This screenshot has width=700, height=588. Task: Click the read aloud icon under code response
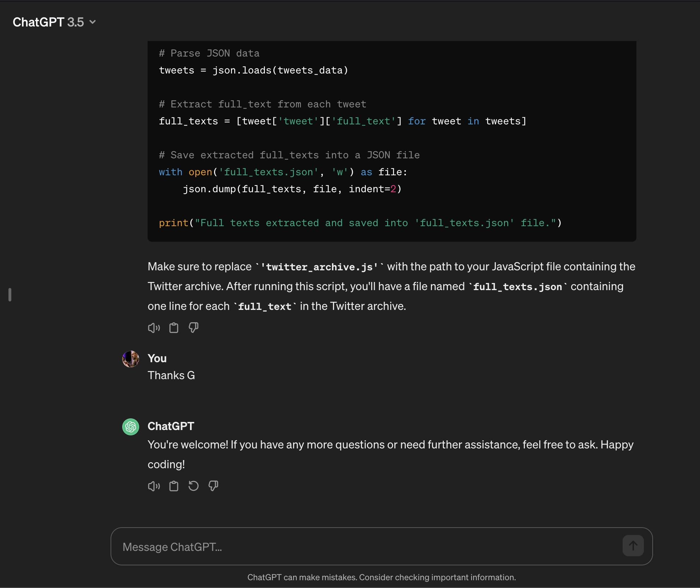click(154, 328)
